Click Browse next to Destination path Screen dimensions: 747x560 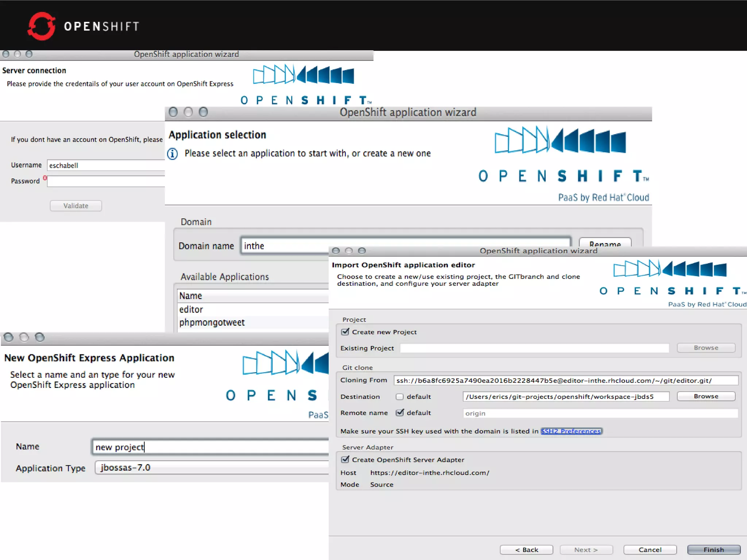pyautogui.click(x=706, y=396)
